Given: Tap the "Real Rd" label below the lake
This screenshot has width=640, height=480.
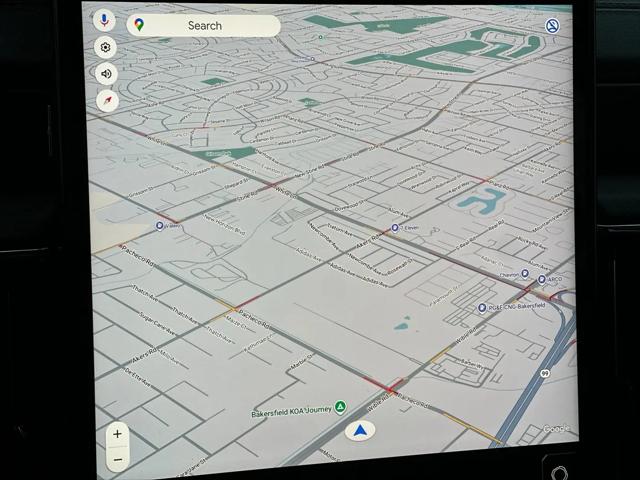Looking at the screenshot, I should 496,225.
